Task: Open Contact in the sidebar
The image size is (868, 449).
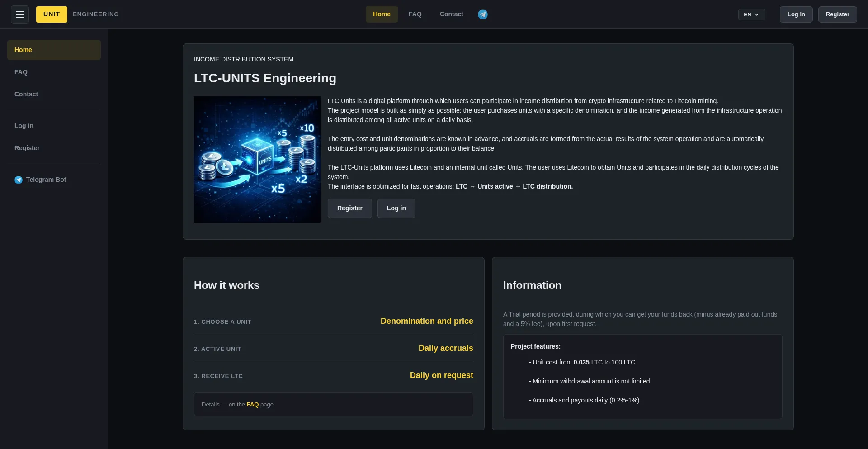Action: click(54, 94)
